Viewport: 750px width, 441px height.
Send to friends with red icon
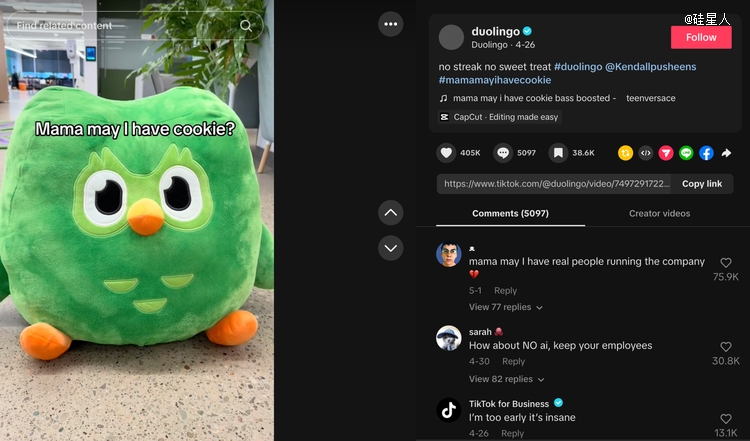click(666, 153)
